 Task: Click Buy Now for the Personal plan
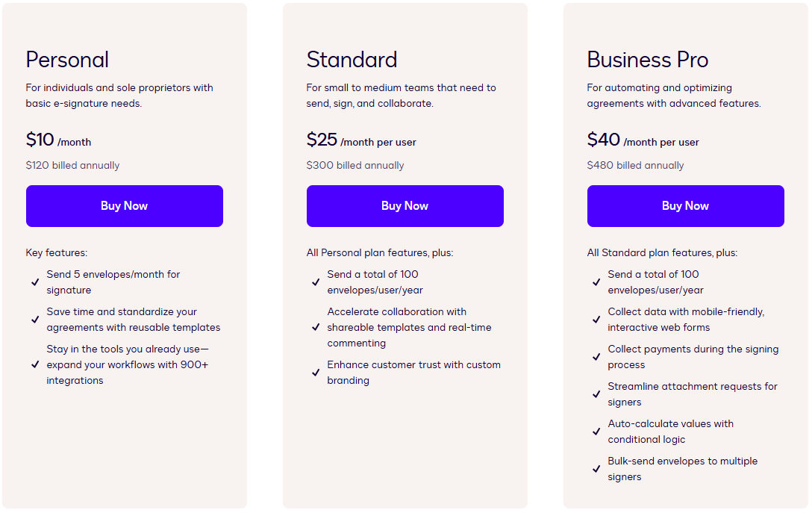tap(125, 205)
